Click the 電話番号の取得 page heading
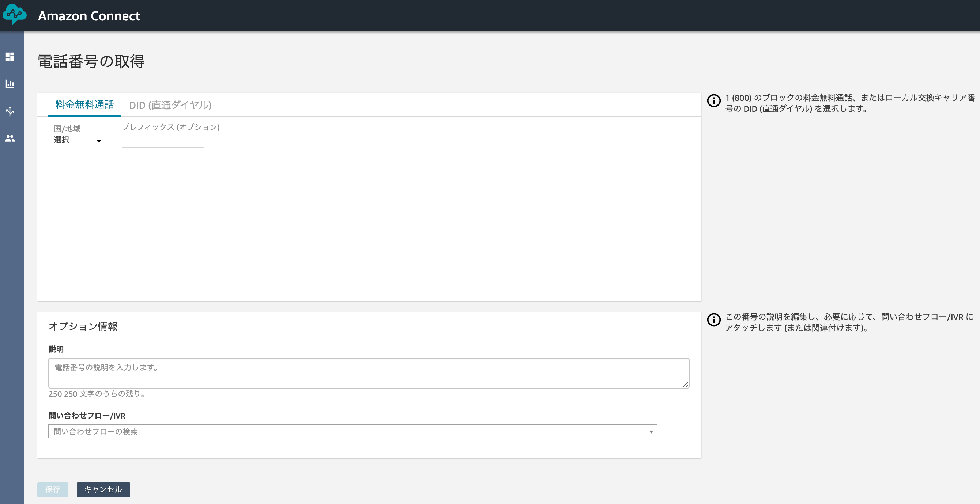Image resolution: width=980 pixels, height=504 pixels. tap(91, 61)
